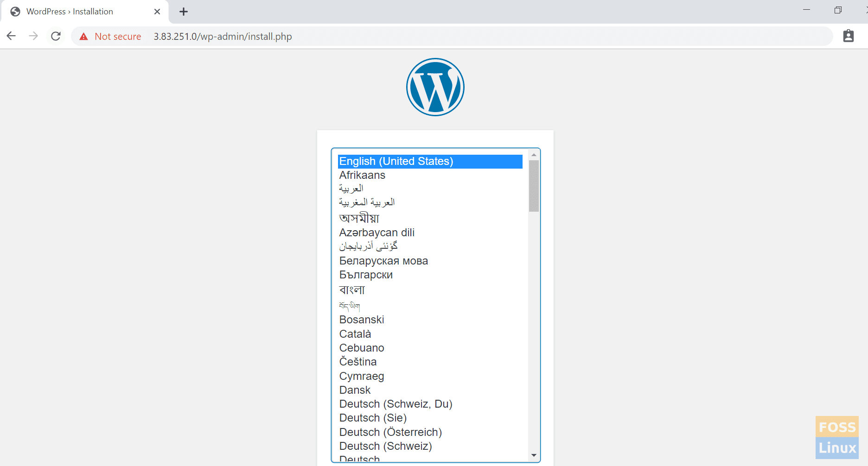Select Български language option

(x=430, y=275)
